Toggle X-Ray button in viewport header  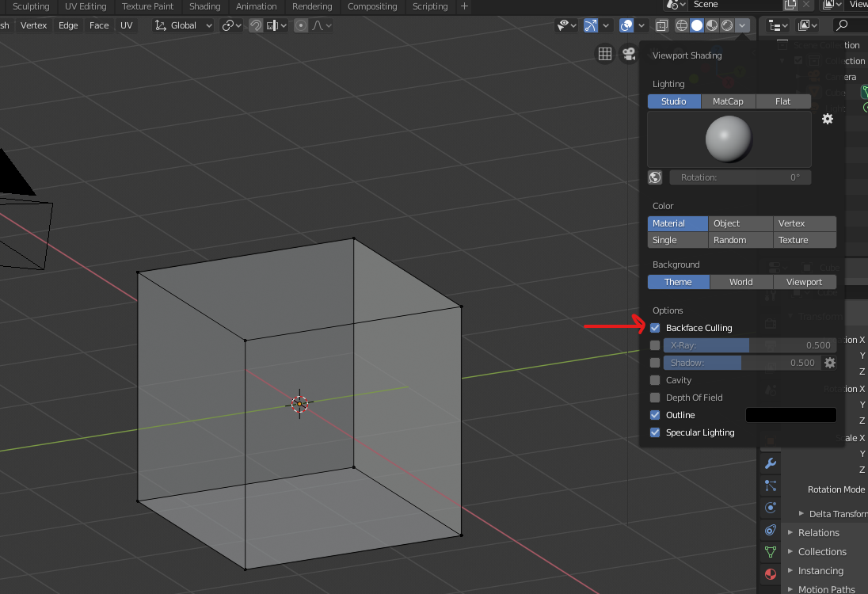[x=661, y=25]
